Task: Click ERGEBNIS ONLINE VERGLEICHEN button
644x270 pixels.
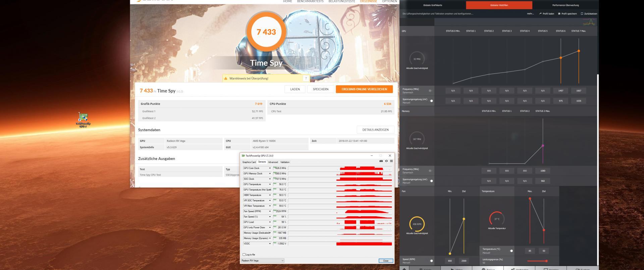Action: coord(364,89)
